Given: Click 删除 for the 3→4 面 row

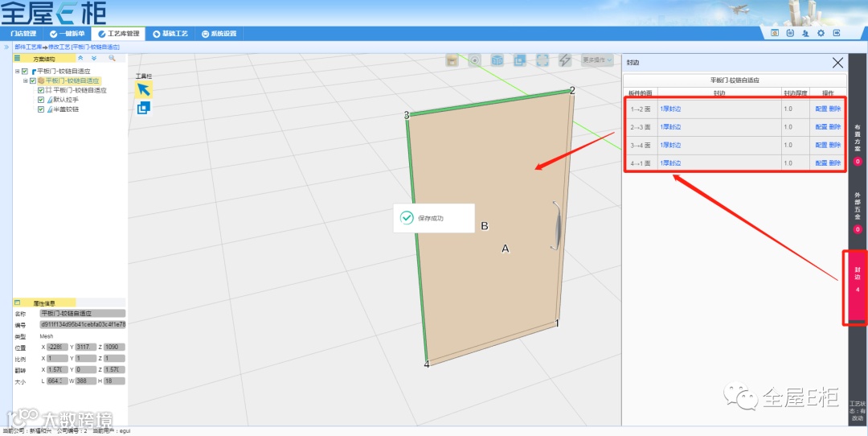Looking at the screenshot, I should pos(835,145).
